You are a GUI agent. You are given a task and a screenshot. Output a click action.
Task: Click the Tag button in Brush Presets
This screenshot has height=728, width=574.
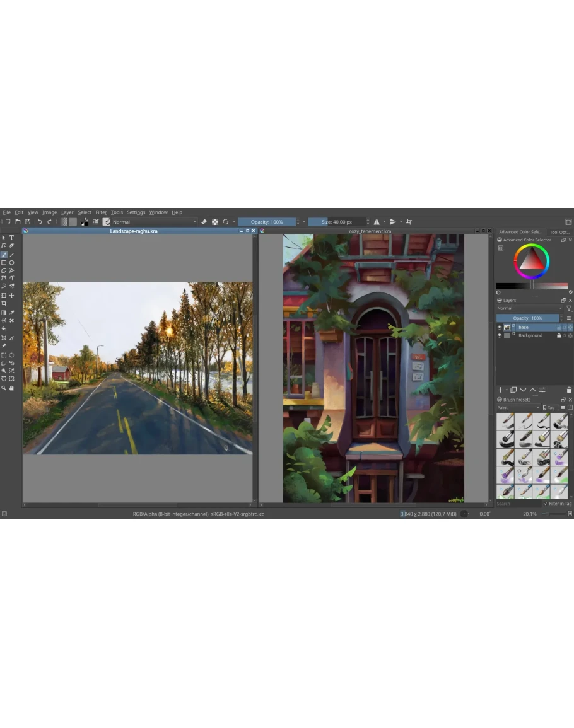pos(549,408)
